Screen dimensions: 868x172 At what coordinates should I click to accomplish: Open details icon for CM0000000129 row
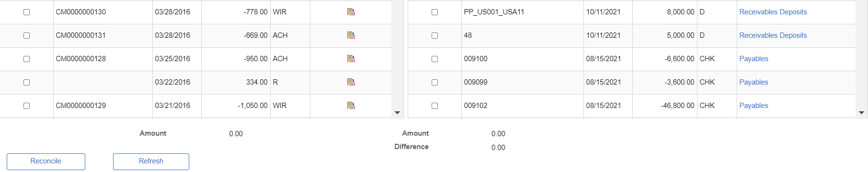coord(351,106)
